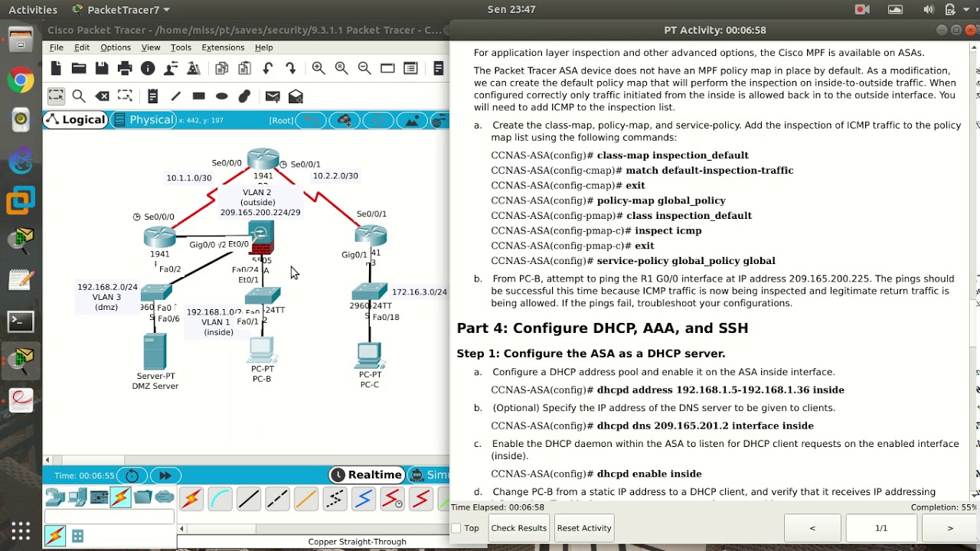Click the ASA firewall device in topology
The width and height of the screenshot is (980, 551).
click(x=261, y=238)
